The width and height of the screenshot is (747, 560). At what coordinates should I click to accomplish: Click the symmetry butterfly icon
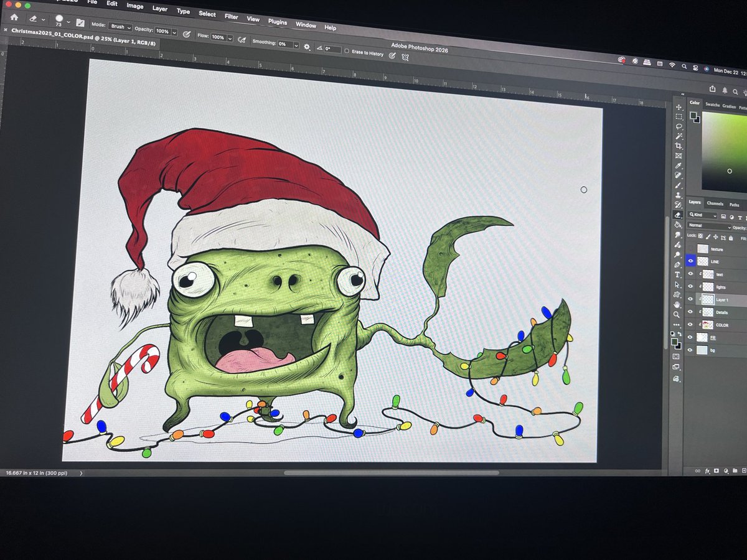click(x=406, y=56)
